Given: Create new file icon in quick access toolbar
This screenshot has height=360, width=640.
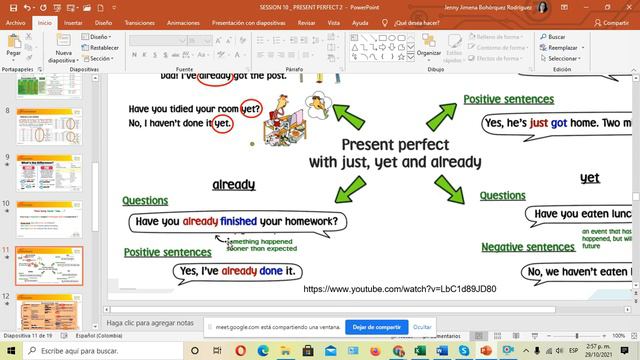Looking at the screenshot, I should pyautogui.click(x=100, y=8).
